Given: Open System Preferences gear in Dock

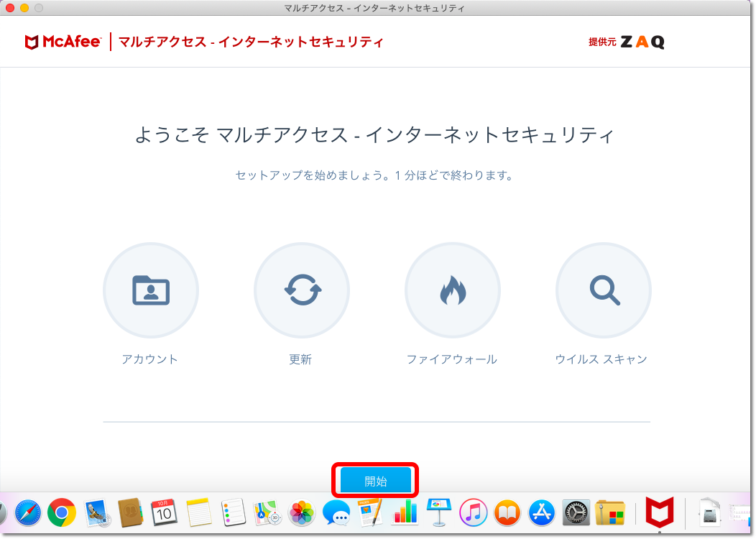Looking at the screenshot, I should pos(576,512).
